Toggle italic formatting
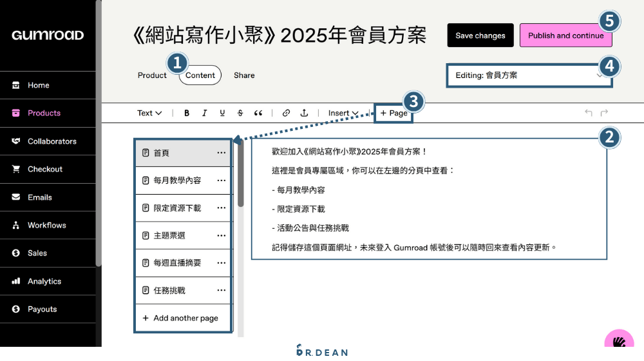Image resolution: width=644 pixels, height=361 pixels. click(x=204, y=113)
